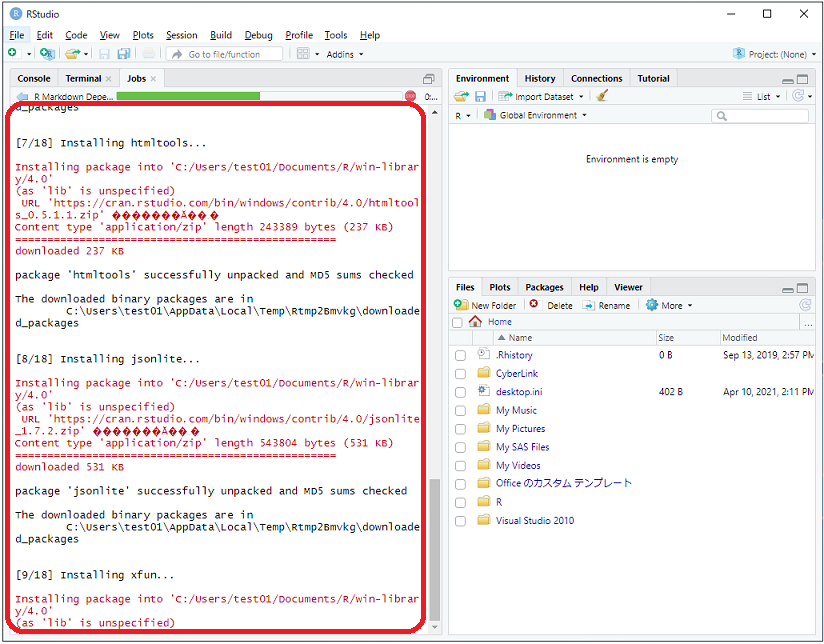Open the recent files dropdown arrow
The image size is (824, 644).
(86, 54)
